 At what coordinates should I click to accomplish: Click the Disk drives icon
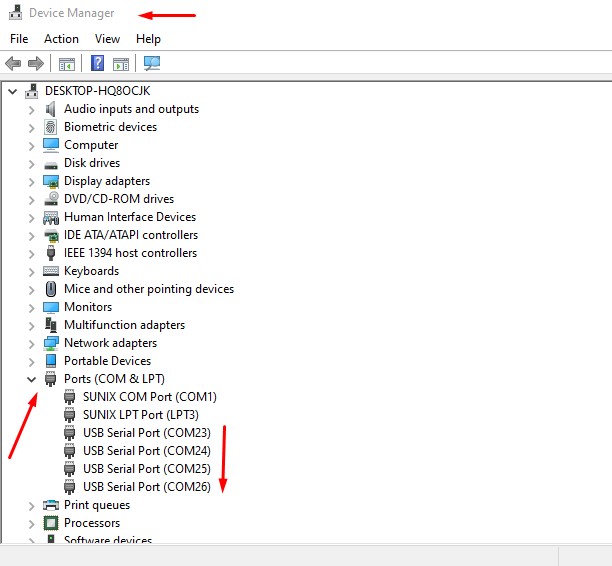[51, 166]
